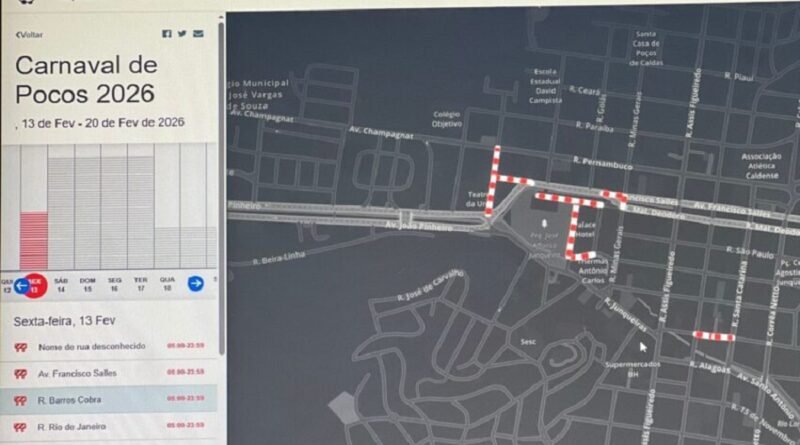Viewport: 800px width, 445px height.
Task: Click the R. Piauí street label
Action: click(x=739, y=77)
